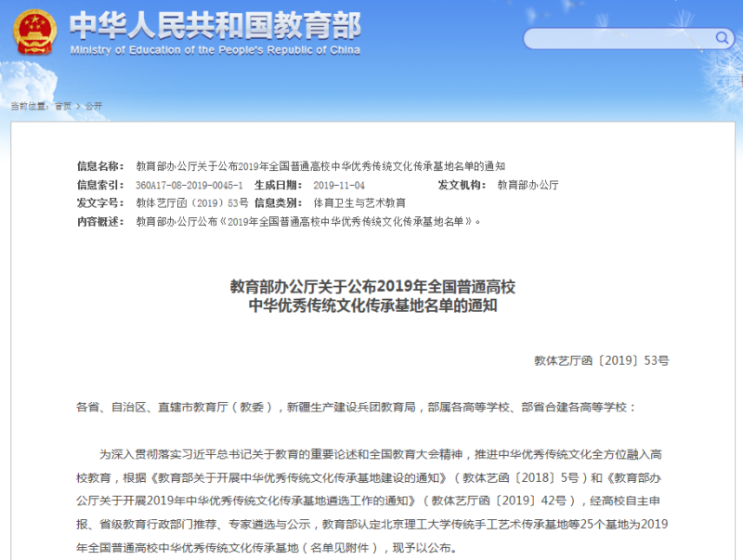Click the addressee line starting with 各省、自治区

point(358,407)
